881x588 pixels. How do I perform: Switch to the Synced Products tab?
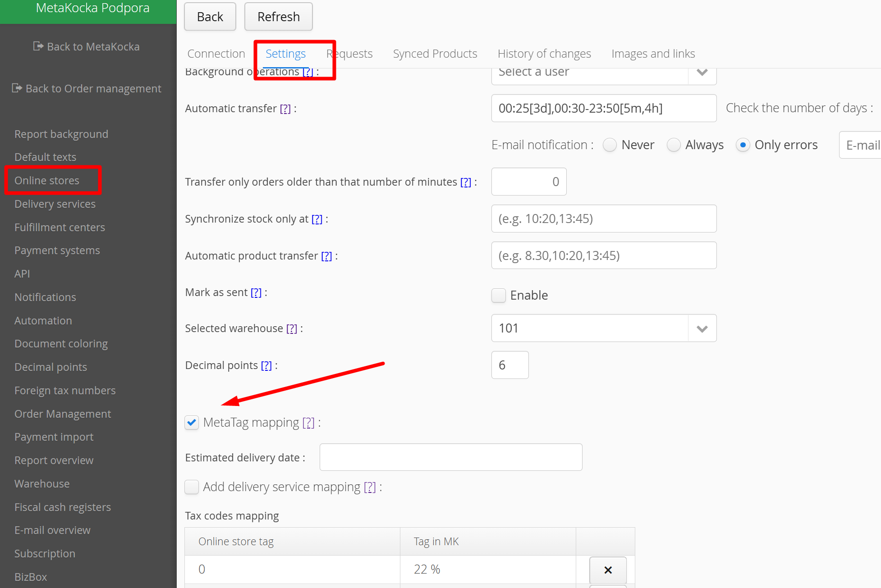[435, 54]
